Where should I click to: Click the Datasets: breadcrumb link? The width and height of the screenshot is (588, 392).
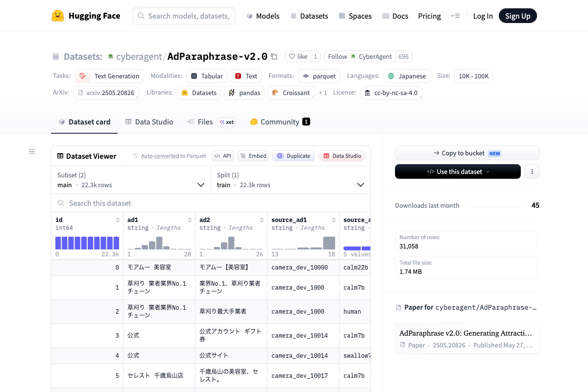click(x=83, y=56)
